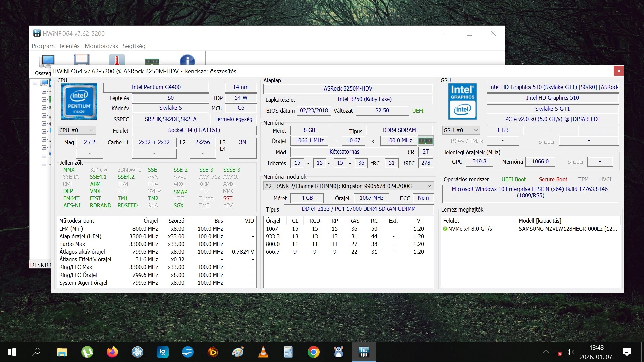Launch VLC from the taskbar
Image resolution: width=644 pixels, height=362 pixels.
[263, 352]
